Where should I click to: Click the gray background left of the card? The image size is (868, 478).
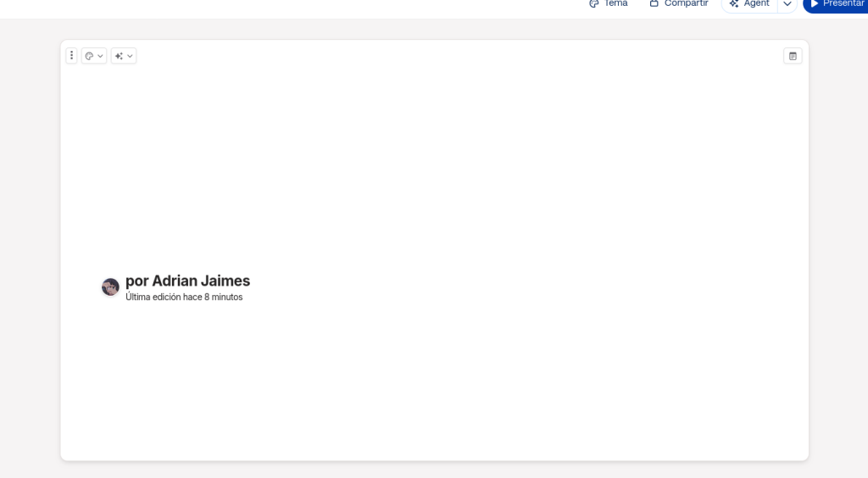30,254
